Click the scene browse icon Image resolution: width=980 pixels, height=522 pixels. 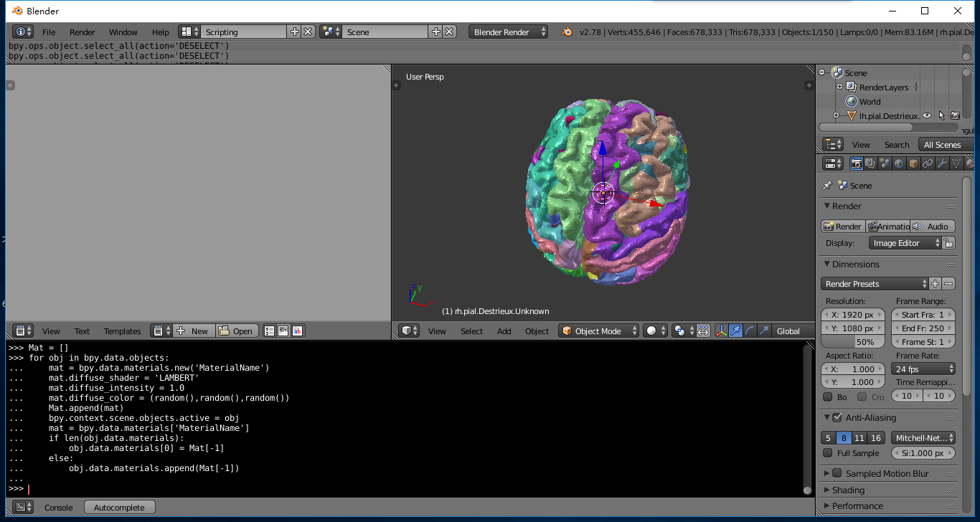click(331, 32)
